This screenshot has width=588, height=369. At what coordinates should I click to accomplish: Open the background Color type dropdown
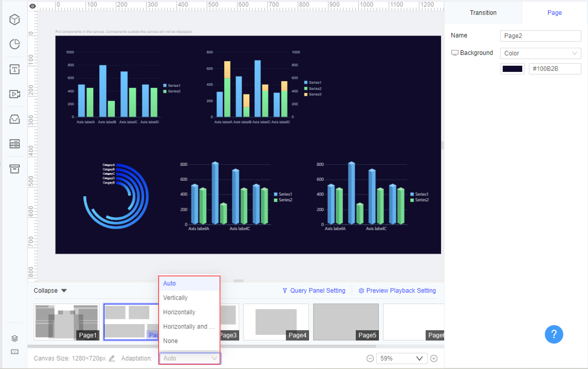(x=540, y=53)
